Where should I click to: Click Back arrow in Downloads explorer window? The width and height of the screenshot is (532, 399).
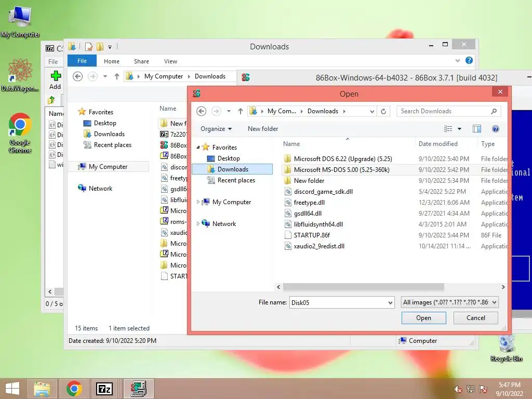[x=78, y=76]
